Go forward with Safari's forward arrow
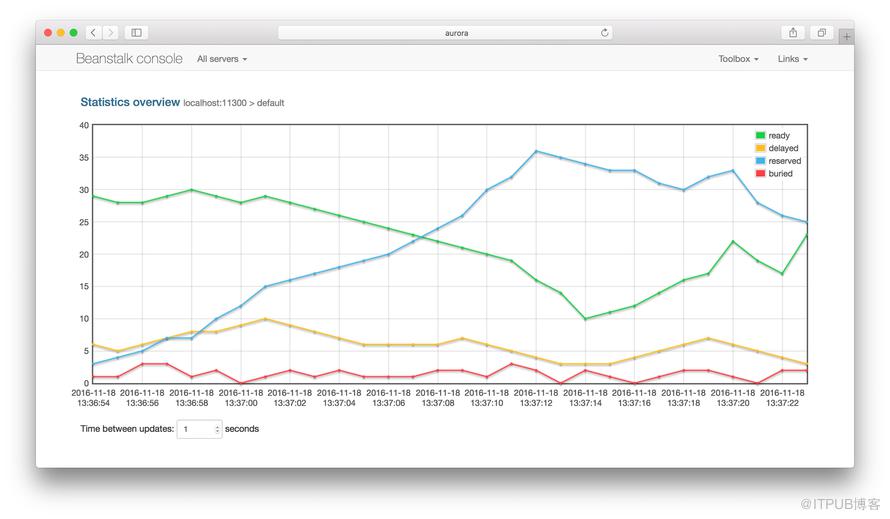Screen dimensions: 890x519 coord(111,33)
